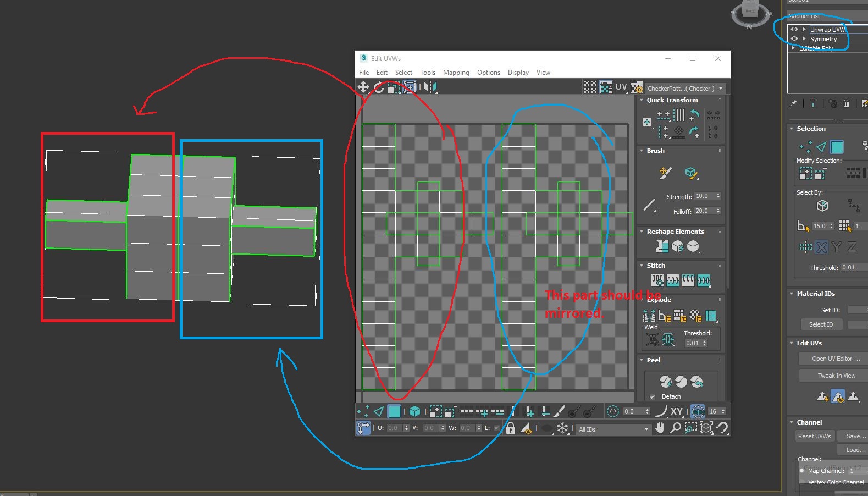Viewport: 868px width, 496px height.
Task: Open the Display menu in Edit UVWs
Action: pyautogui.click(x=518, y=73)
